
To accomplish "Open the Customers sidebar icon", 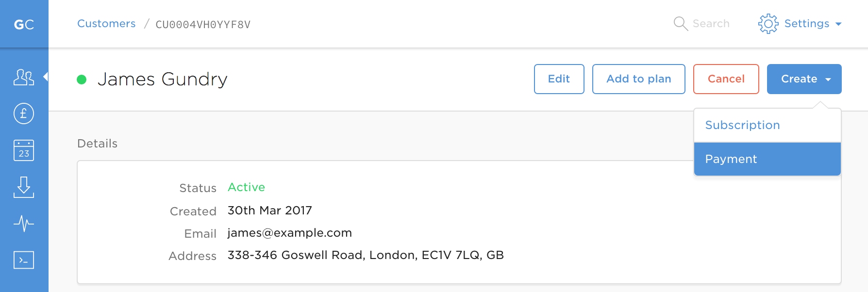I will [x=24, y=77].
